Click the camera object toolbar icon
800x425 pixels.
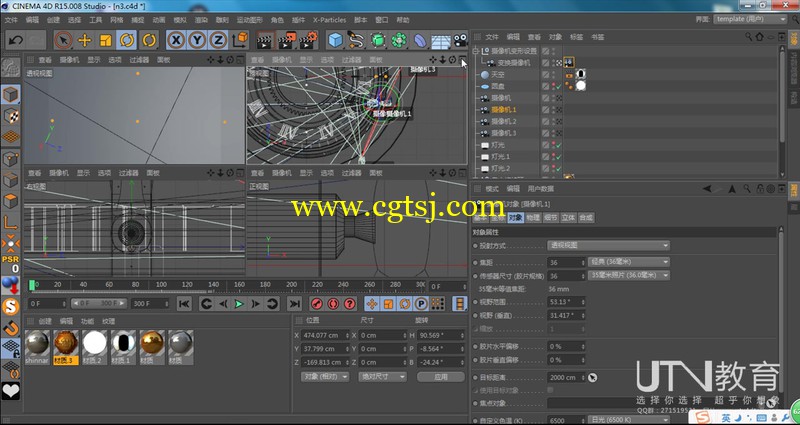[x=460, y=40]
